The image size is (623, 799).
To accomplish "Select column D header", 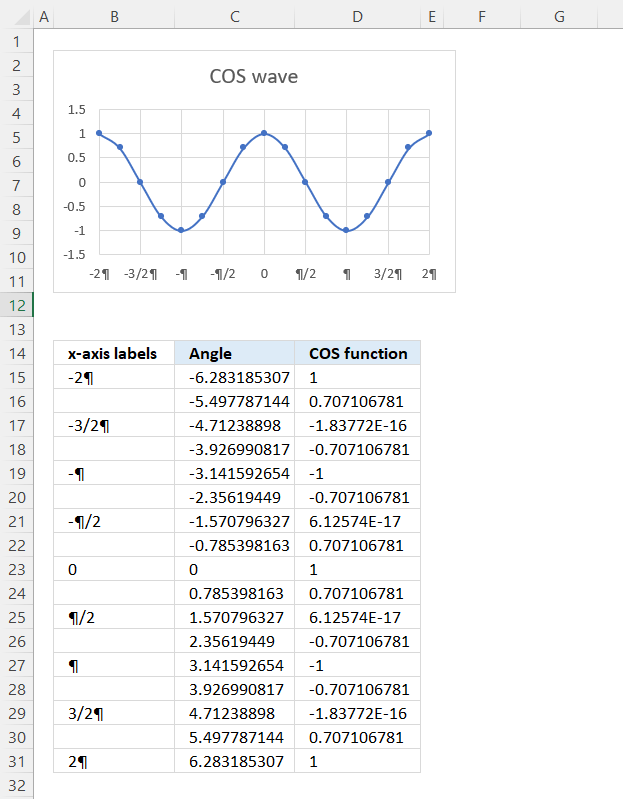I will 358,17.
